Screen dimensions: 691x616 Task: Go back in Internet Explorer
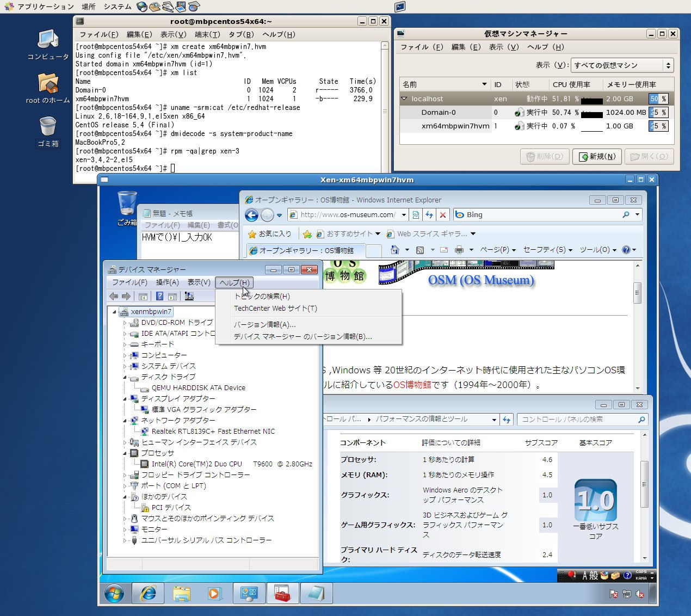pyautogui.click(x=251, y=215)
